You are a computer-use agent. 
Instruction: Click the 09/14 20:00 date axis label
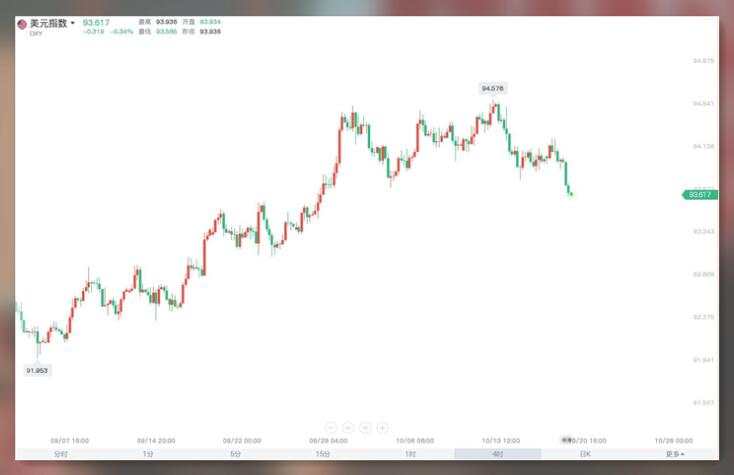coord(156,441)
